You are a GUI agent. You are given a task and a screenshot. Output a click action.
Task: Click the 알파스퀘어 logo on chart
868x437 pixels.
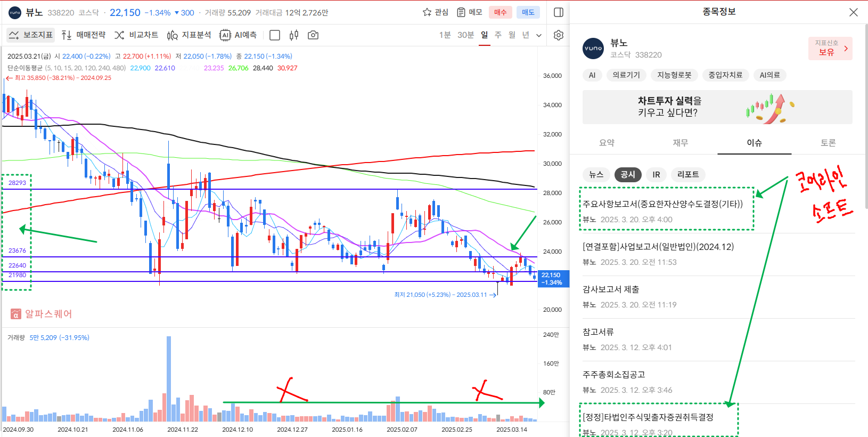[x=41, y=314]
